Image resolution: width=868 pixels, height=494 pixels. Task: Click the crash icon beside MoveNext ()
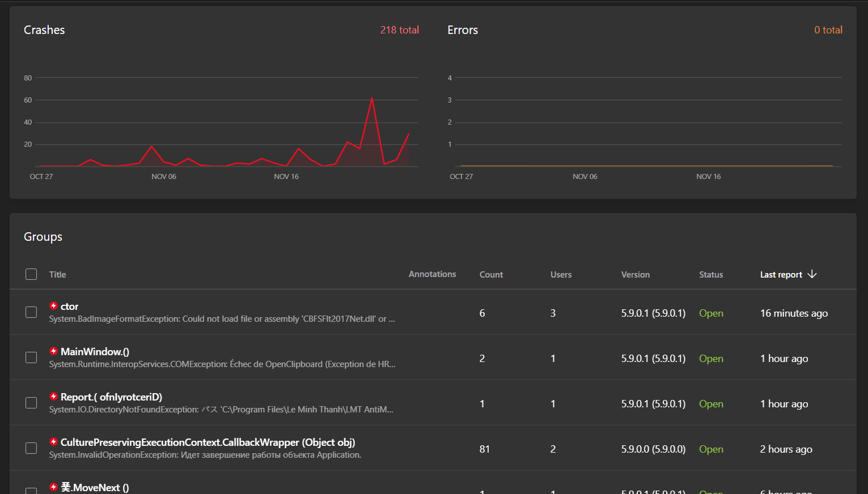(53, 487)
